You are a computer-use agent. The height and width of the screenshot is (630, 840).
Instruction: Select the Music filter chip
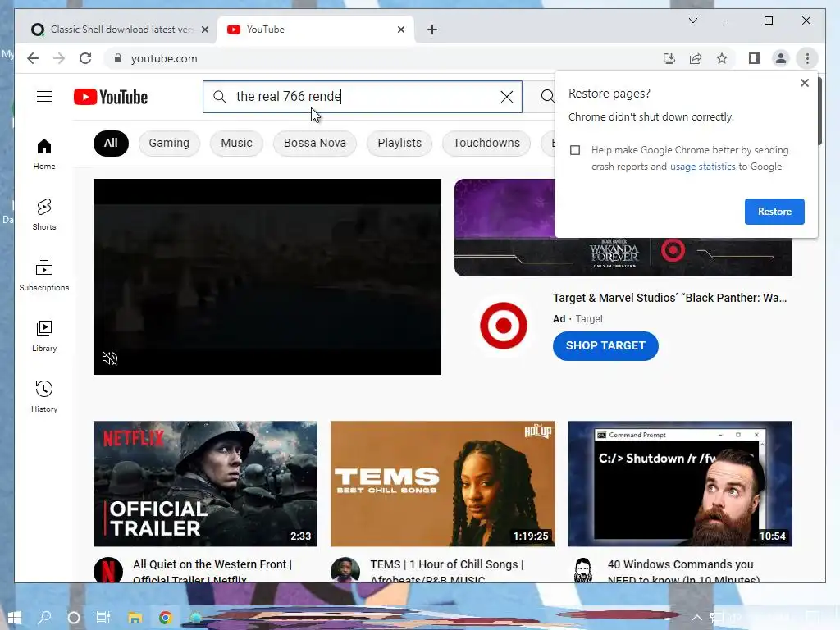(x=236, y=143)
